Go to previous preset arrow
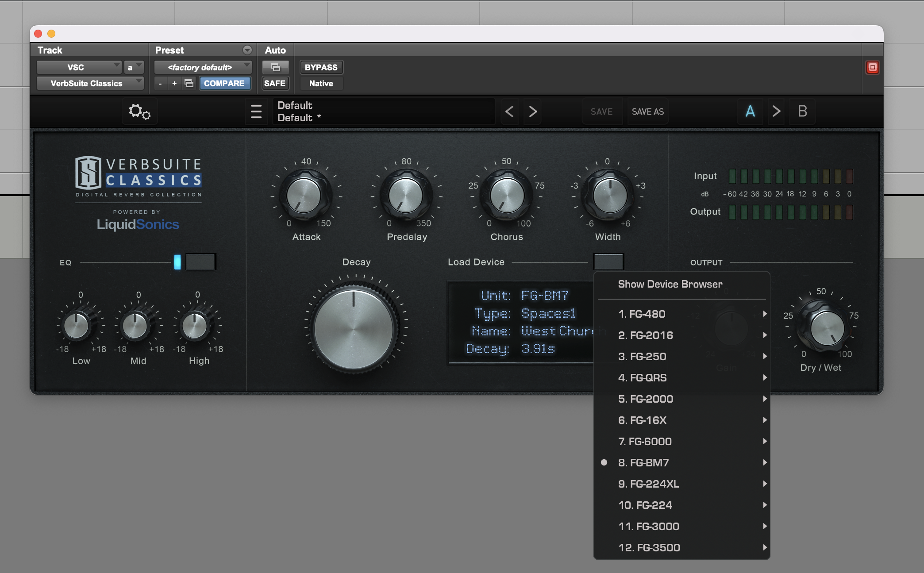 [x=509, y=112]
